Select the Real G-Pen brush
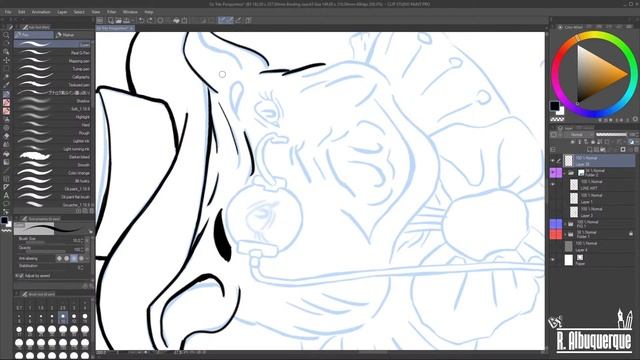 (54, 53)
